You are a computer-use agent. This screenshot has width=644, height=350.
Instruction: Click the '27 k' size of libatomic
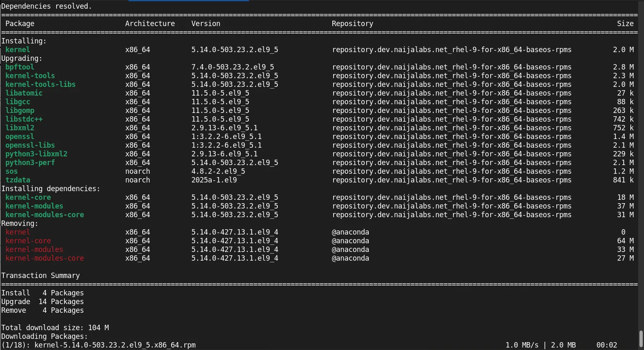pos(625,93)
